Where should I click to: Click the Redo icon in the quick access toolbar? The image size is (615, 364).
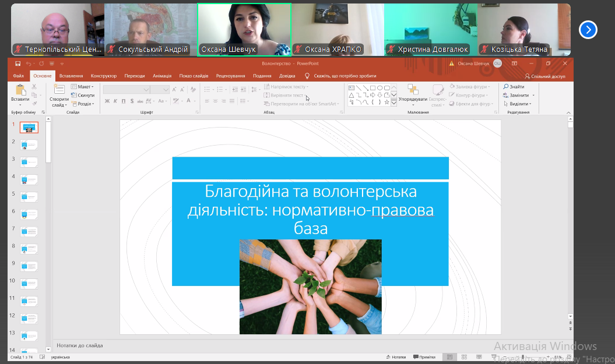click(x=41, y=63)
